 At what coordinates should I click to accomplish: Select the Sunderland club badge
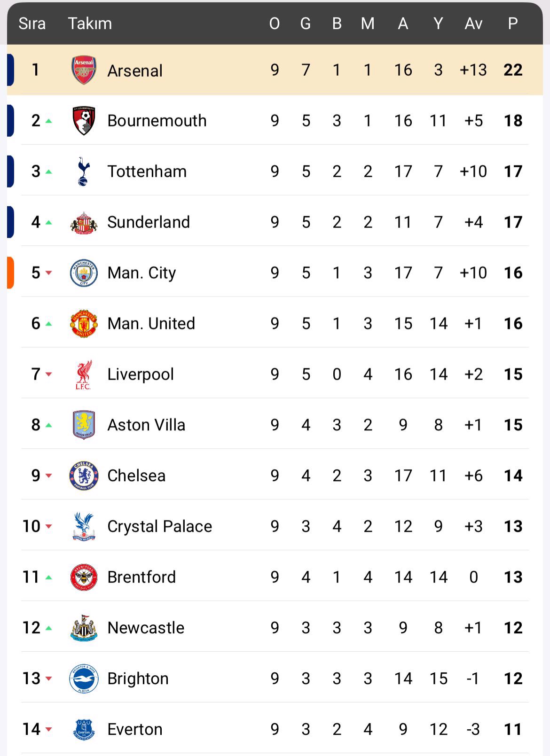click(84, 222)
